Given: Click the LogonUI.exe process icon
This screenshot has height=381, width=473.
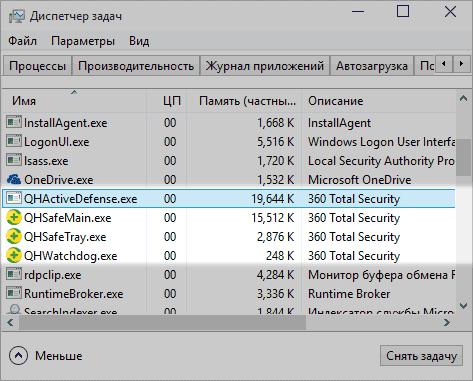Looking at the screenshot, I should 14,141.
